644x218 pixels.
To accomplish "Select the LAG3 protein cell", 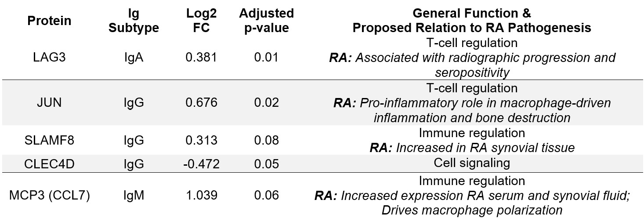I will coord(50,58).
